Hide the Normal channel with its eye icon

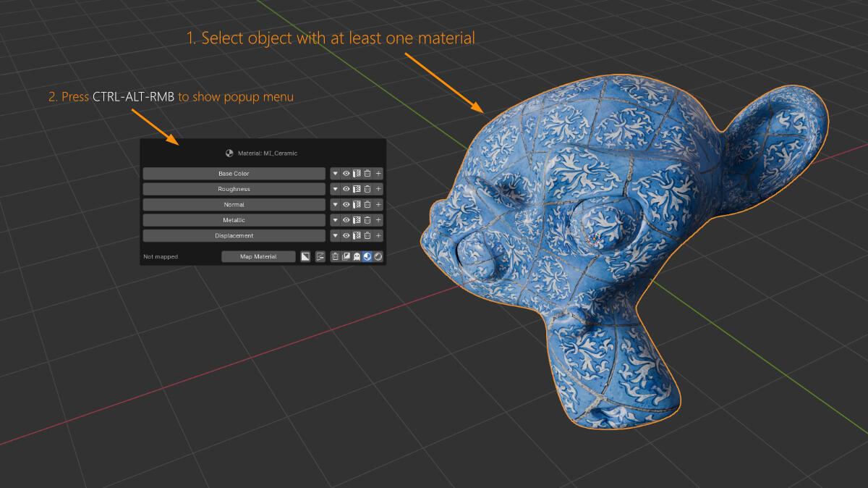(x=346, y=205)
